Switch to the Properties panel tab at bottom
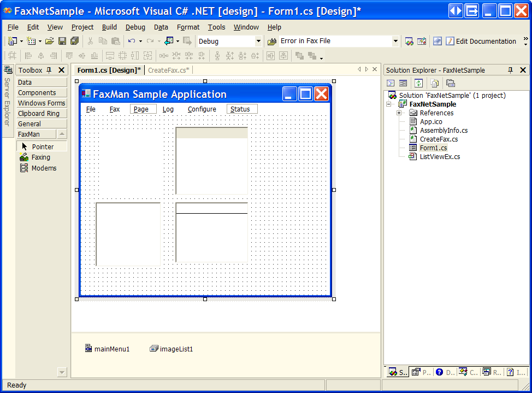The height and width of the screenshot is (393, 532). (421, 372)
